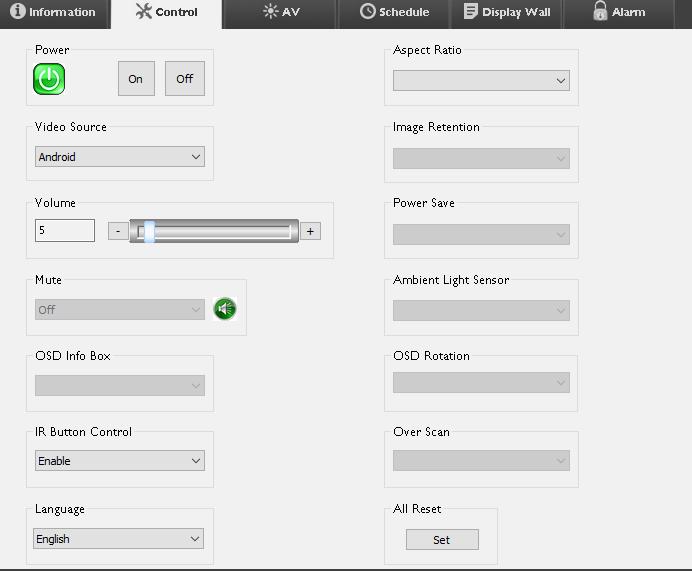Switch to the Alarm tab

[x=619, y=12]
